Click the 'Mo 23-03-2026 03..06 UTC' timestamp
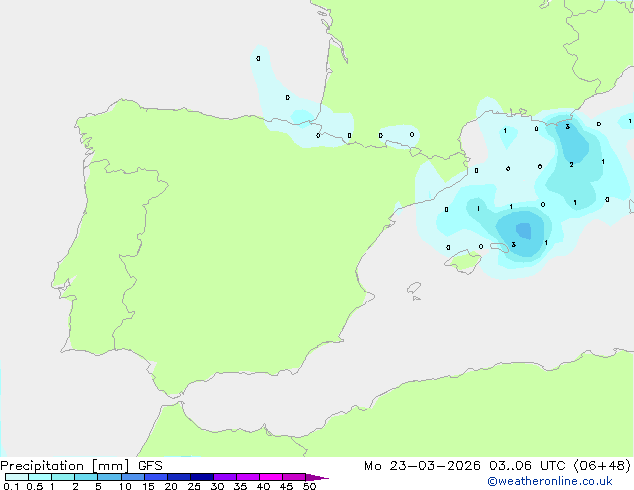Screen dimensions: 634x490 (x=465, y=466)
